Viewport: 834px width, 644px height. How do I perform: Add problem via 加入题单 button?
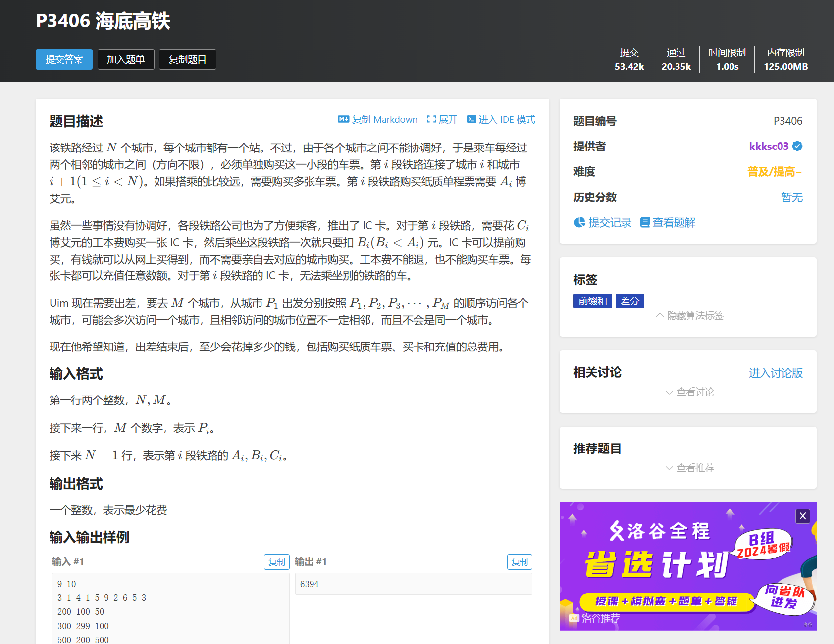[126, 59]
